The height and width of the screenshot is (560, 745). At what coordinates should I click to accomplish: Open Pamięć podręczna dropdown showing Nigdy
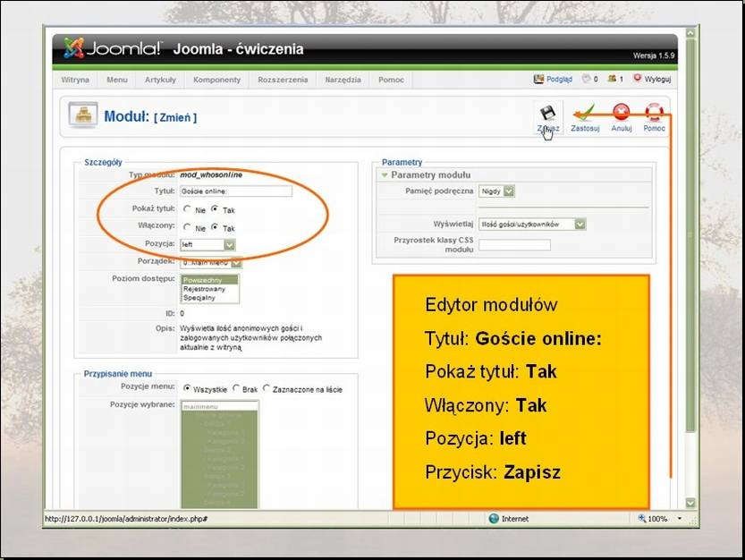click(x=496, y=191)
